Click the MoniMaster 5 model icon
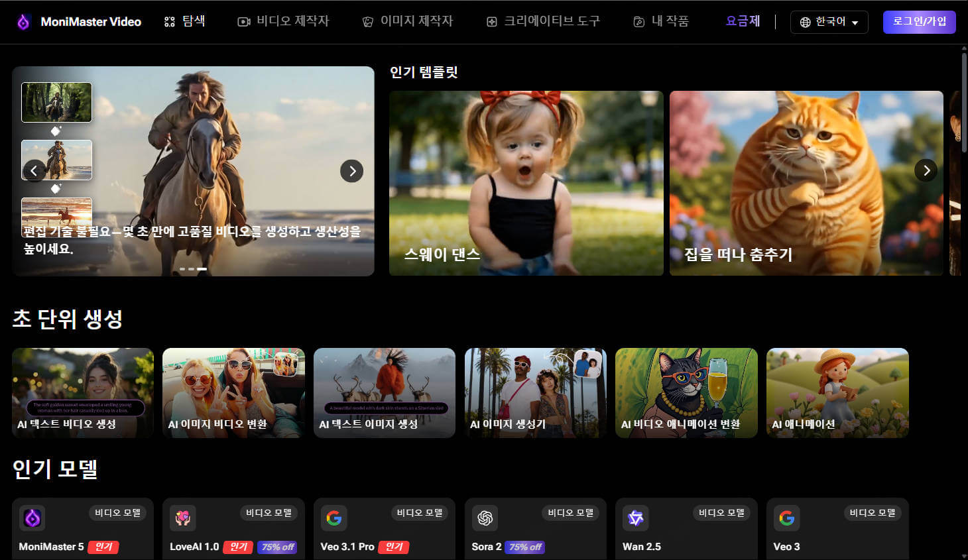The image size is (968, 560). click(32, 518)
